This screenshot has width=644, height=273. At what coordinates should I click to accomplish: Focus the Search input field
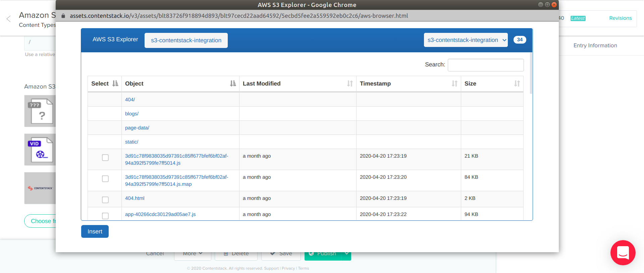coord(486,65)
